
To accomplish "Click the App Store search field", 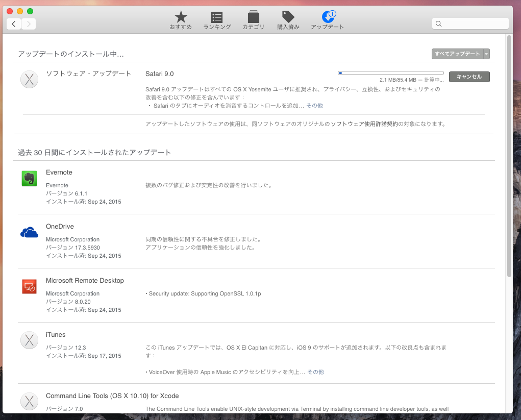I will click(470, 23).
